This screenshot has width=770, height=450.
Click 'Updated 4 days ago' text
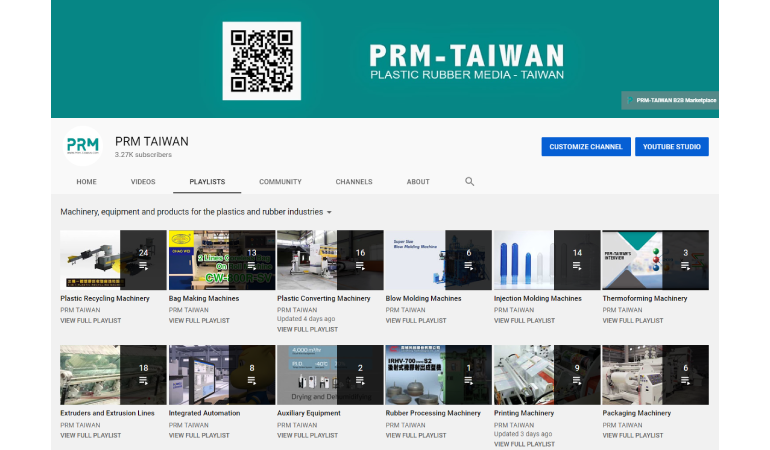tap(306, 318)
